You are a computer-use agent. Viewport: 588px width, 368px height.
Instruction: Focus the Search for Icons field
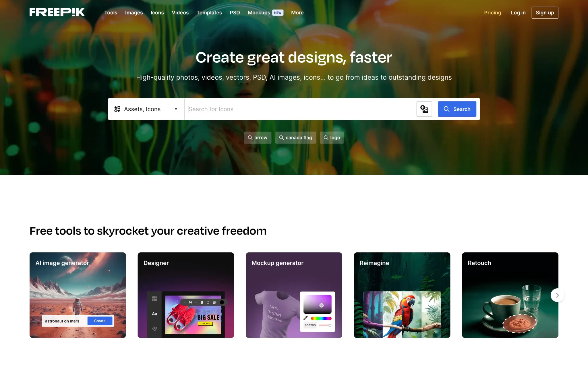[x=300, y=109]
